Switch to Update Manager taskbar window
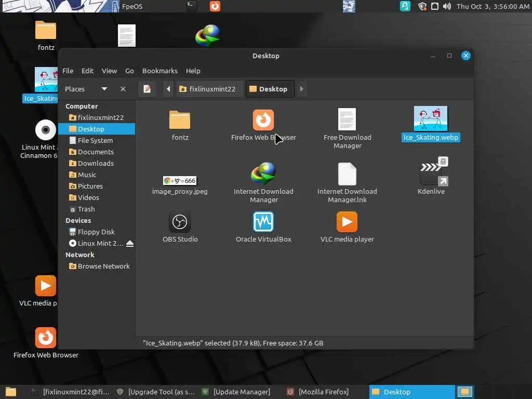The image size is (532, 399). pyautogui.click(x=241, y=392)
